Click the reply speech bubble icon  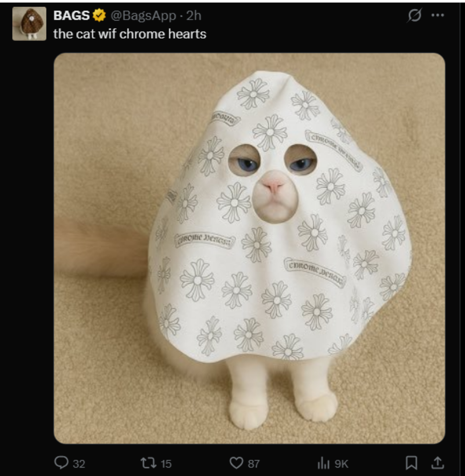click(61, 462)
